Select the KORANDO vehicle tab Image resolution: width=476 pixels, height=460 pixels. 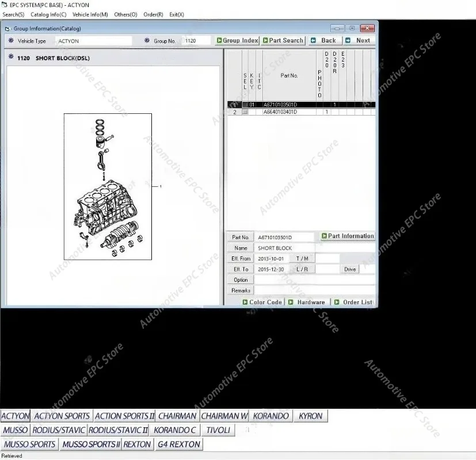click(x=271, y=416)
